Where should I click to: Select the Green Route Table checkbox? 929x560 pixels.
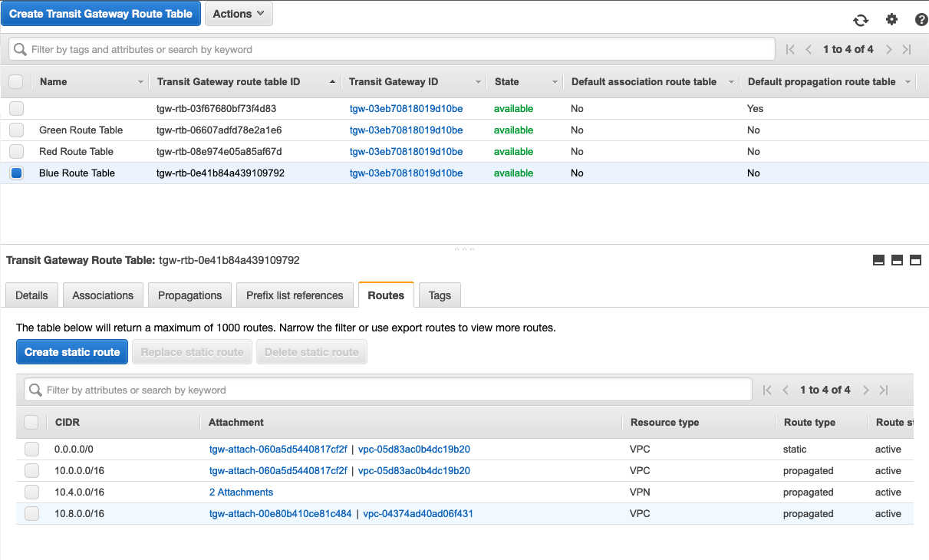[x=16, y=130]
